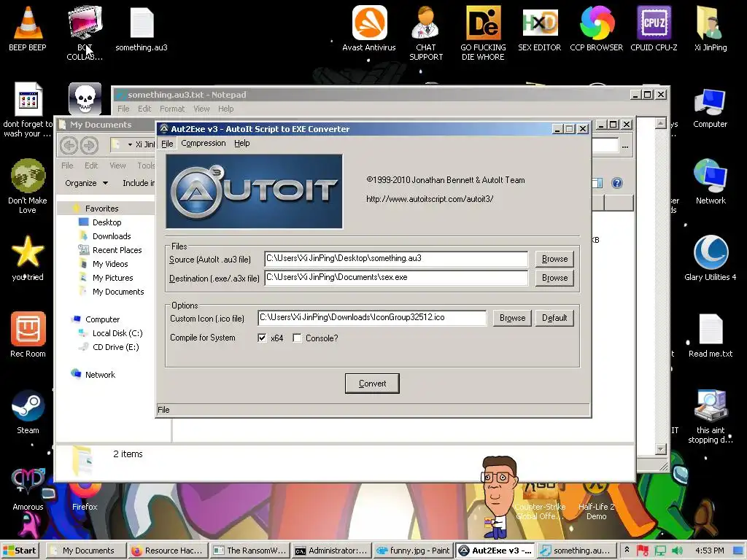Click the blue help icon in My Documents

click(617, 183)
